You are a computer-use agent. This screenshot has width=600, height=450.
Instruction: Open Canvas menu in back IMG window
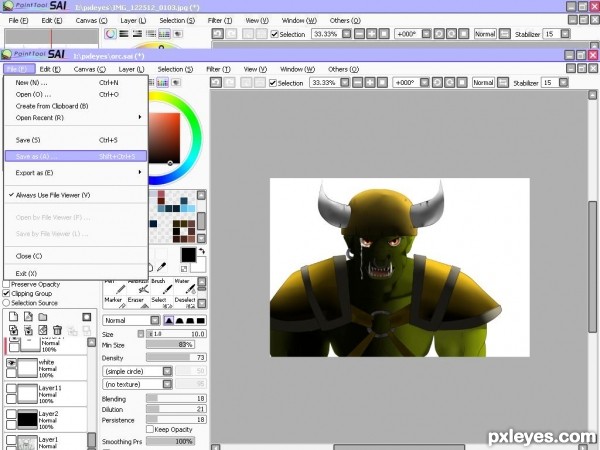pyautogui.click(x=91, y=20)
